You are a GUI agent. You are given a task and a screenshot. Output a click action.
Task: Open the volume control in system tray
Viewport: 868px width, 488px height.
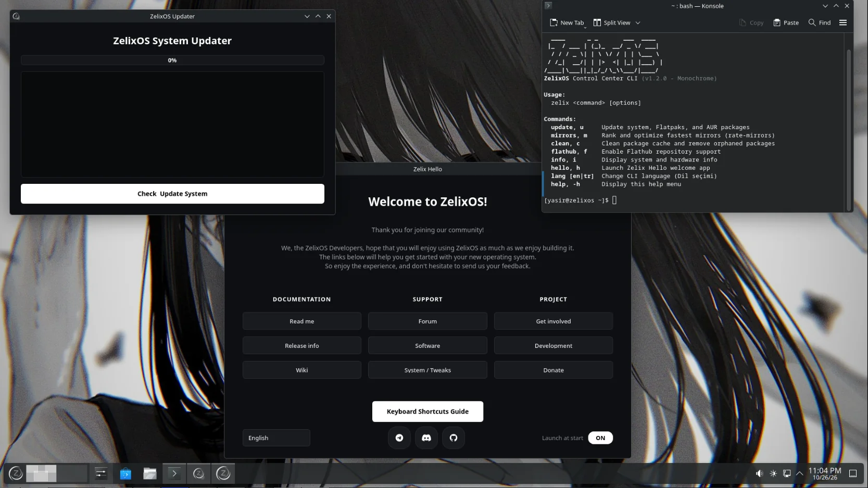tap(760, 473)
